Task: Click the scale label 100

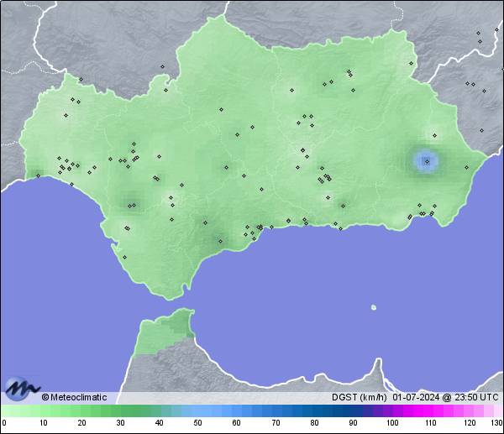Action: point(392,422)
